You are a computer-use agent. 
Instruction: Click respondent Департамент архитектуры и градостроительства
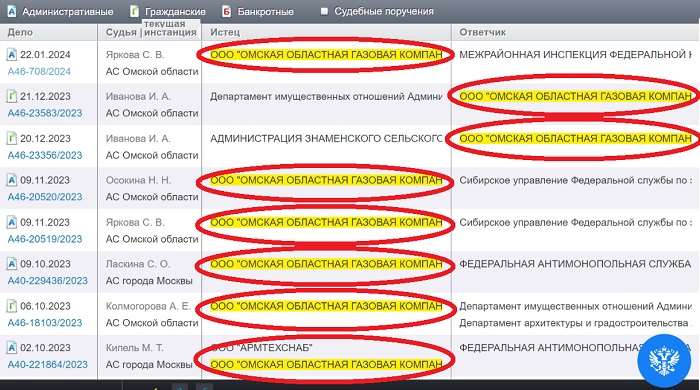point(575,323)
